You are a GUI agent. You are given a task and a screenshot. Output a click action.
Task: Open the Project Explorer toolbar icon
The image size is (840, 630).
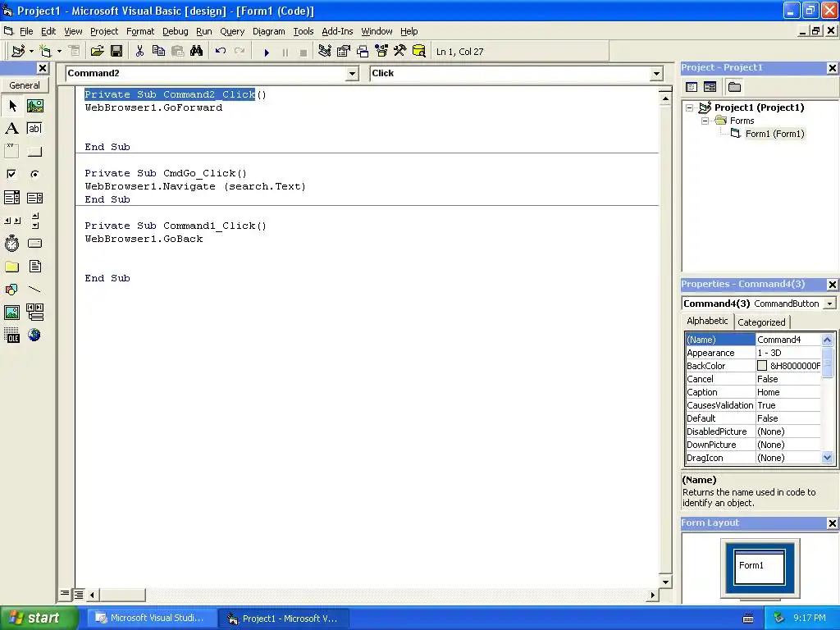pyautogui.click(x=325, y=52)
